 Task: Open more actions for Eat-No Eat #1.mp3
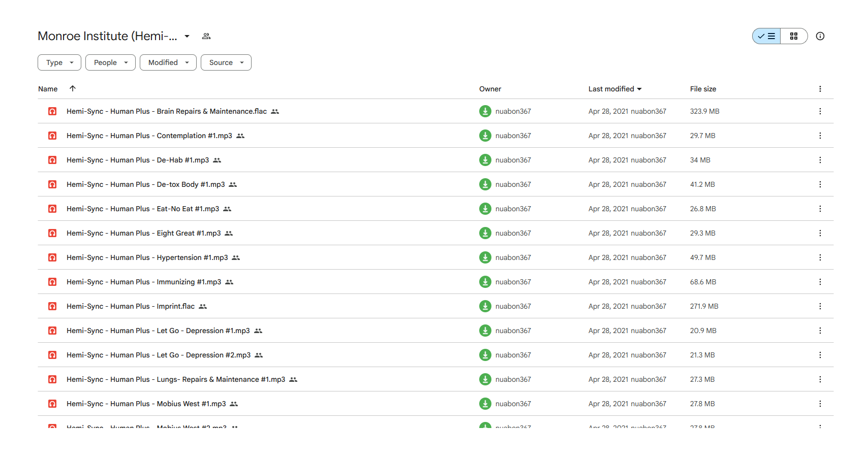click(x=820, y=209)
